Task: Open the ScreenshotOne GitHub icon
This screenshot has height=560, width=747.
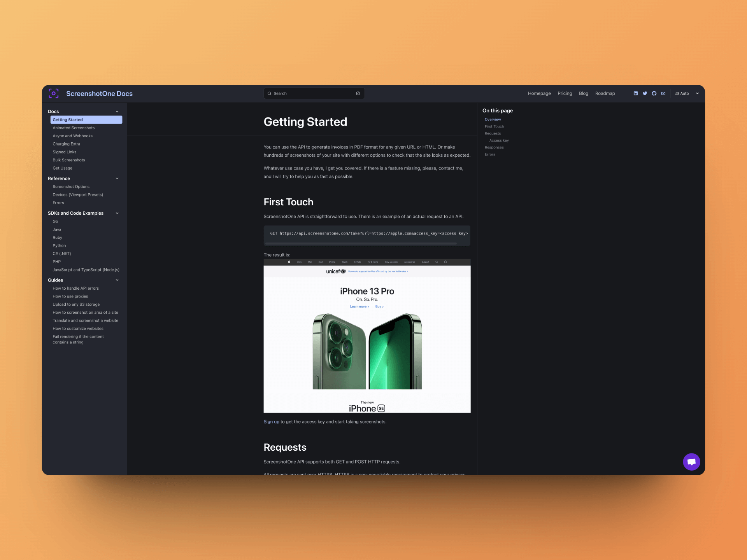Action: pyautogui.click(x=654, y=93)
